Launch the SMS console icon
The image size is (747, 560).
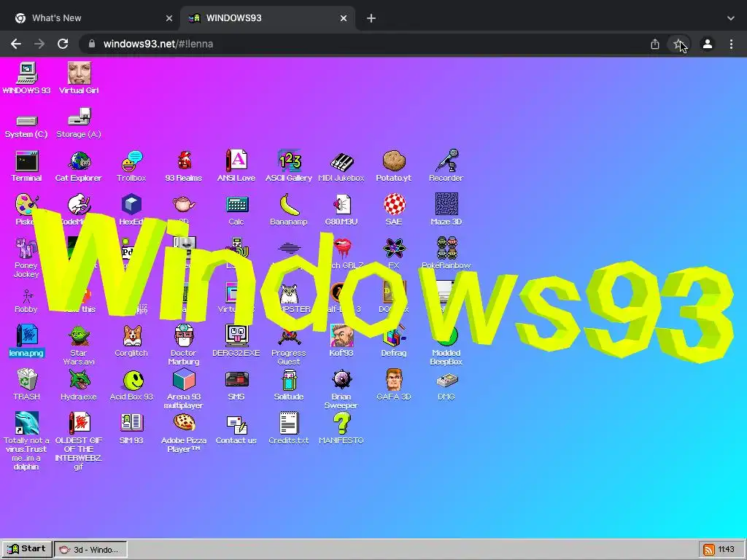point(236,385)
